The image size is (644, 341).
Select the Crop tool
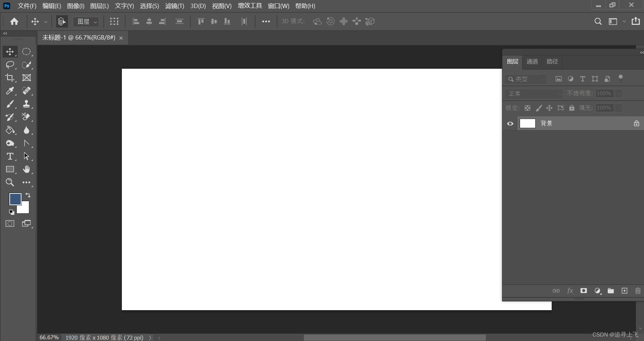(x=10, y=78)
